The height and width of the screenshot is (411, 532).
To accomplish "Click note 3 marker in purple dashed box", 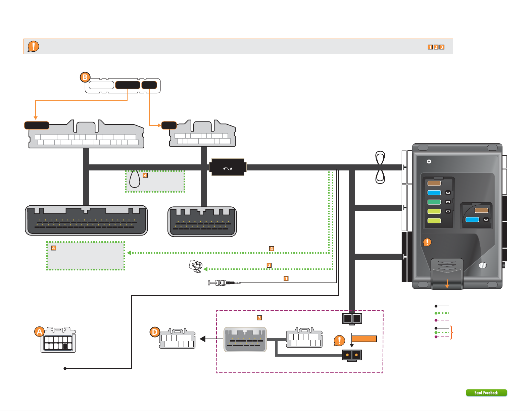I will tap(259, 317).
